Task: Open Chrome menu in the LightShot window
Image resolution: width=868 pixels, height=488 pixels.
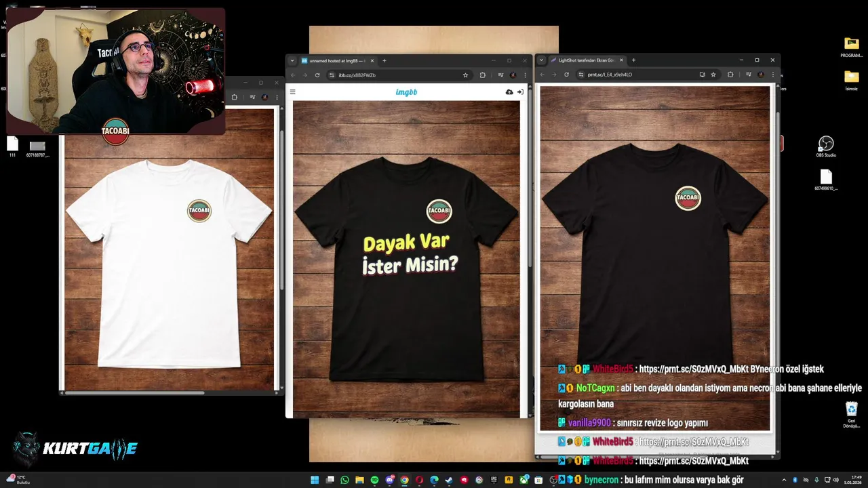Action: [772, 75]
